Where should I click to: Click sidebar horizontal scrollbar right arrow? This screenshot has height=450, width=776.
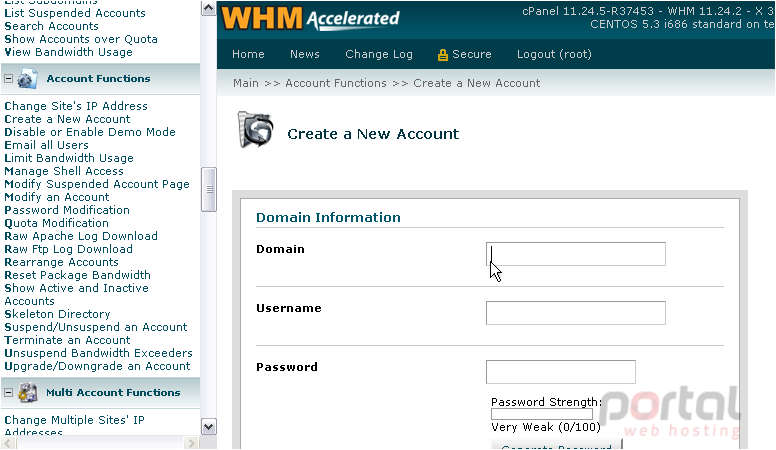(191, 443)
